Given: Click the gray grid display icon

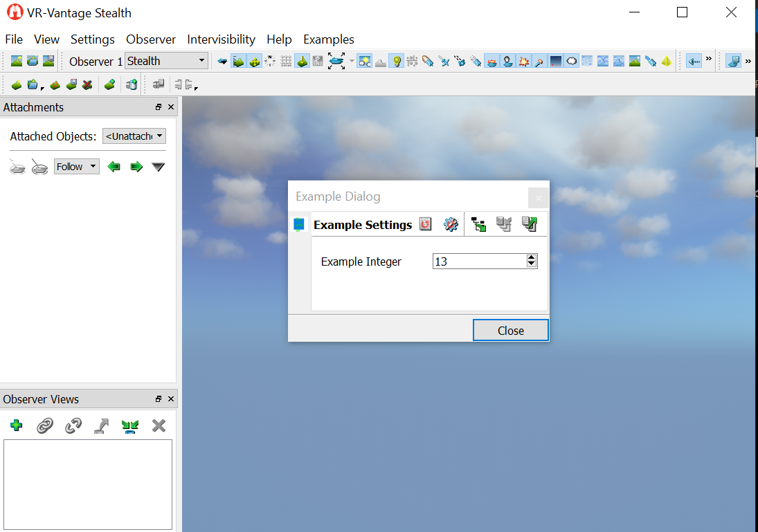Looking at the screenshot, I should (286, 62).
